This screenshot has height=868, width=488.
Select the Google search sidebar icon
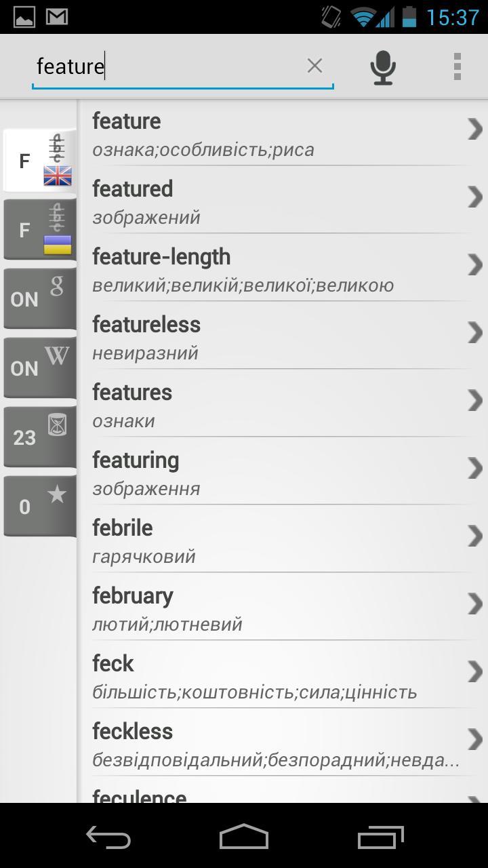pyautogui.click(x=39, y=299)
